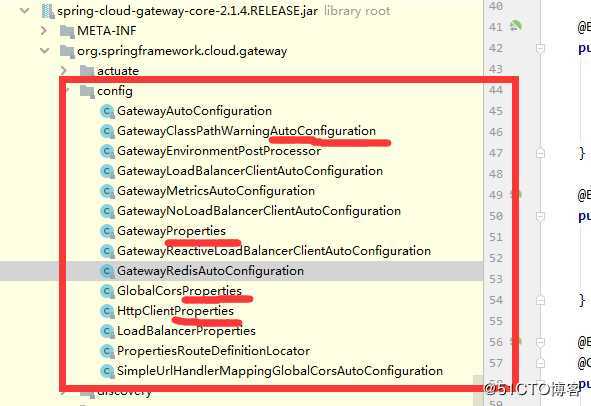Click the actuate folder icon
Image resolution: width=591 pixels, height=406 pixels.
(x=87, y=71)
